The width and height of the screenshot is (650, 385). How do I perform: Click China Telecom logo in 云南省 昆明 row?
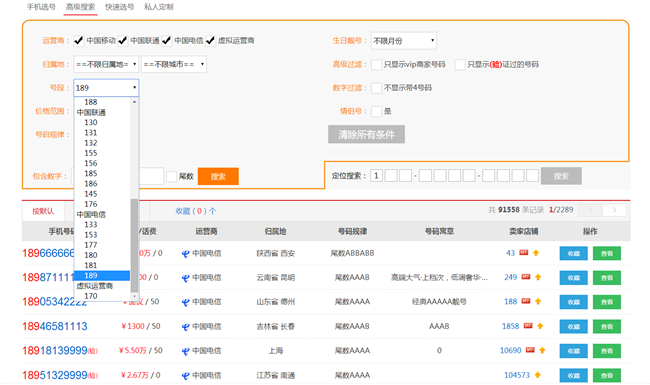coord(186,278)
